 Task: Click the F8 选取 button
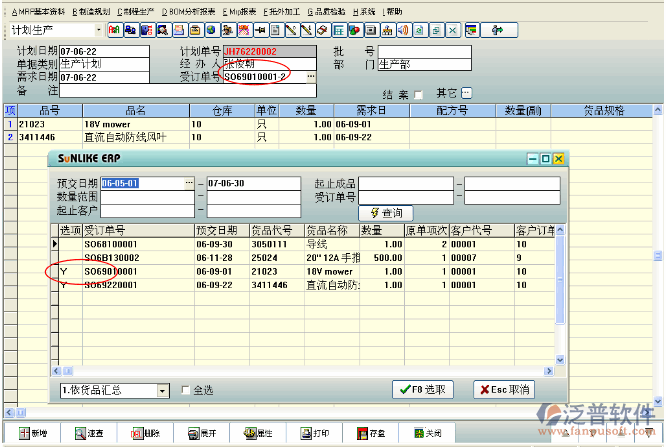pos(425,390)
